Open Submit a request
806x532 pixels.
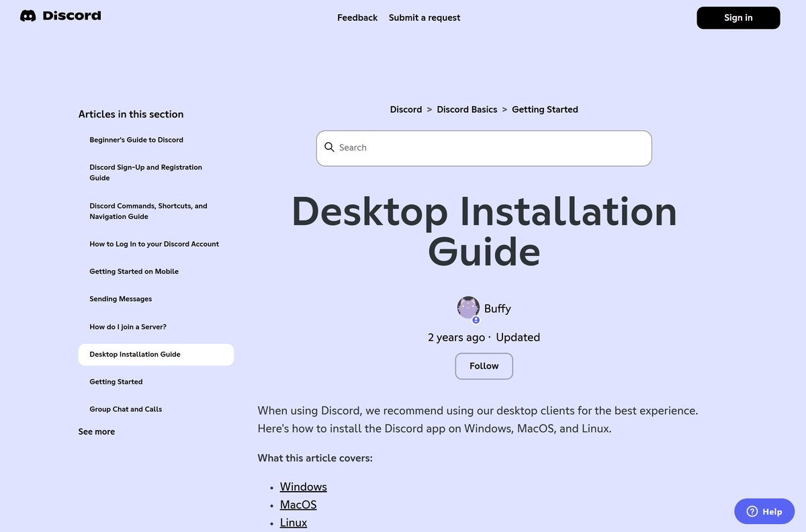pos(424,17)
